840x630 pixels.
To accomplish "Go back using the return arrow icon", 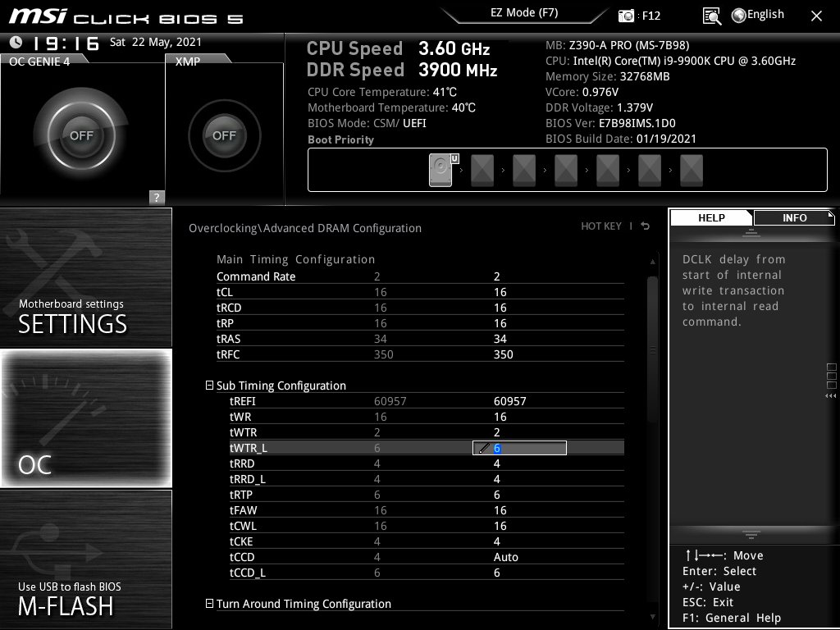I will (646, 226).
